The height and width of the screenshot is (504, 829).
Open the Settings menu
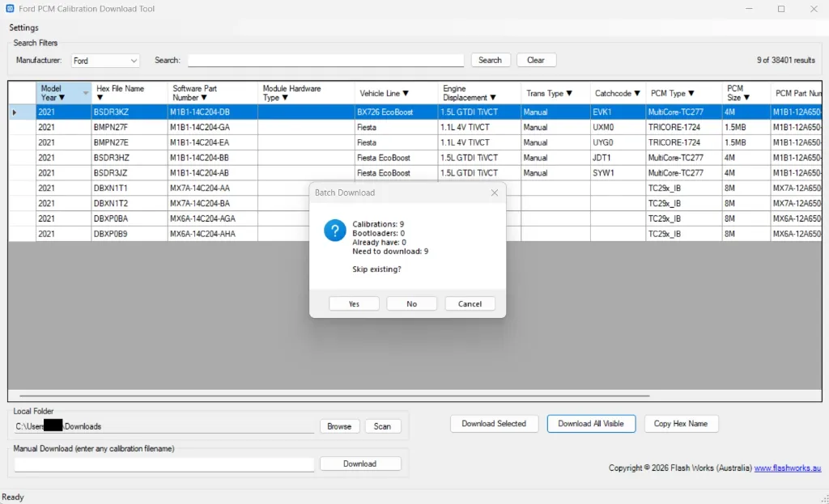tap(23, 28)
